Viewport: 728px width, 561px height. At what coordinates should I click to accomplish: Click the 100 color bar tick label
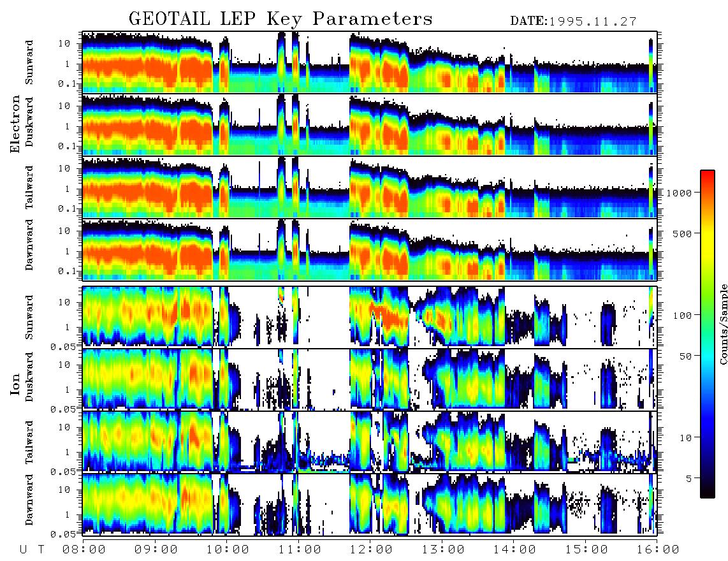tap(681, 316)
